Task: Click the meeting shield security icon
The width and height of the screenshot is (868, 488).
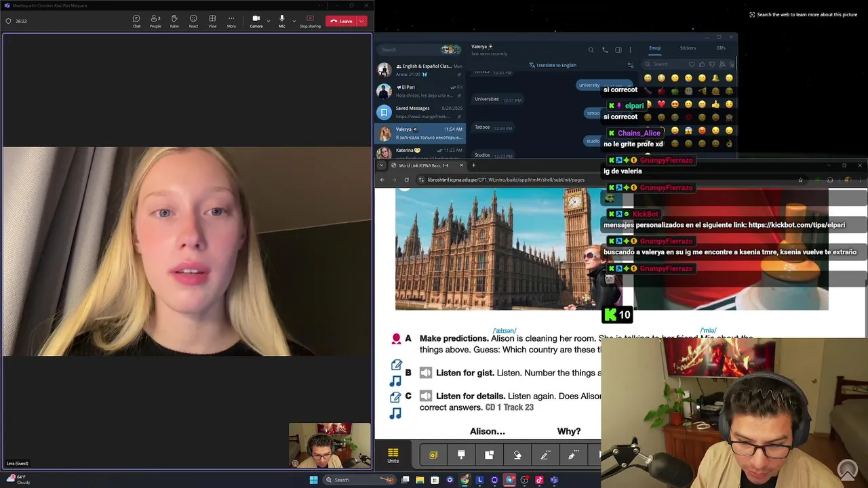Action: pyautogui.click(x=8, y=21)
